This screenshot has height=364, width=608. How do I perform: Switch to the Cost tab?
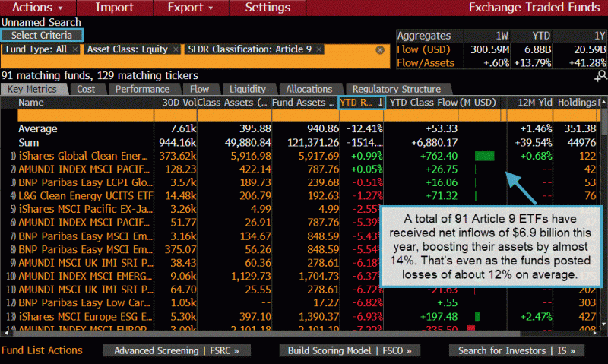[x=86, y=89]
